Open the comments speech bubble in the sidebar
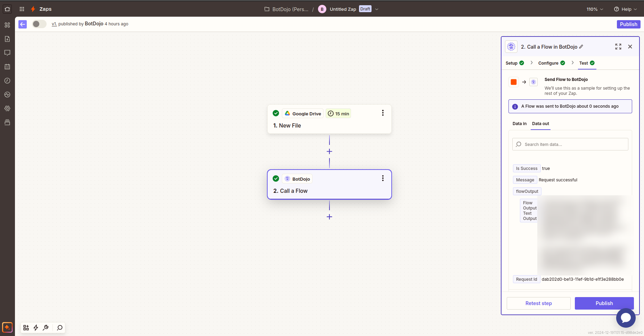 point(7,53)
